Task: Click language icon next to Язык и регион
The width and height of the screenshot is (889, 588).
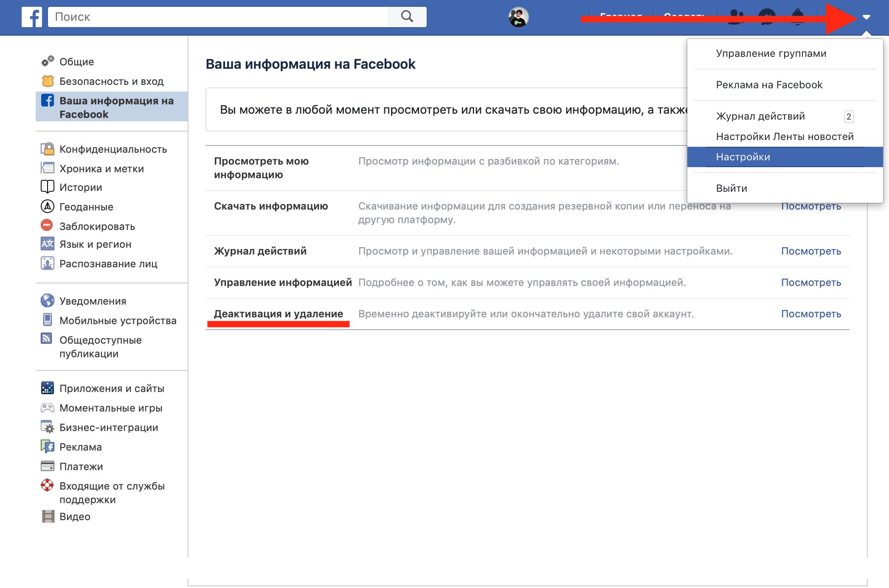Action: [x=48, y=244]
